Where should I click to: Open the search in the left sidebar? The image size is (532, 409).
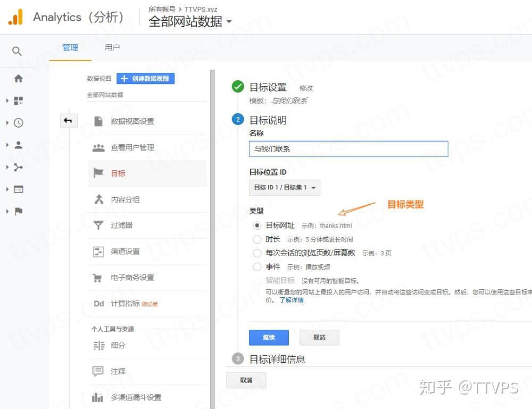coord(16,51)
